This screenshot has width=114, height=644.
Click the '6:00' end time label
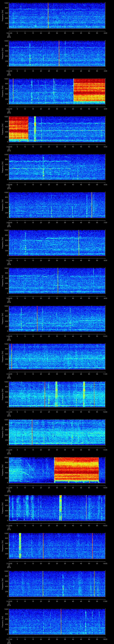click(x=105, y=184)
